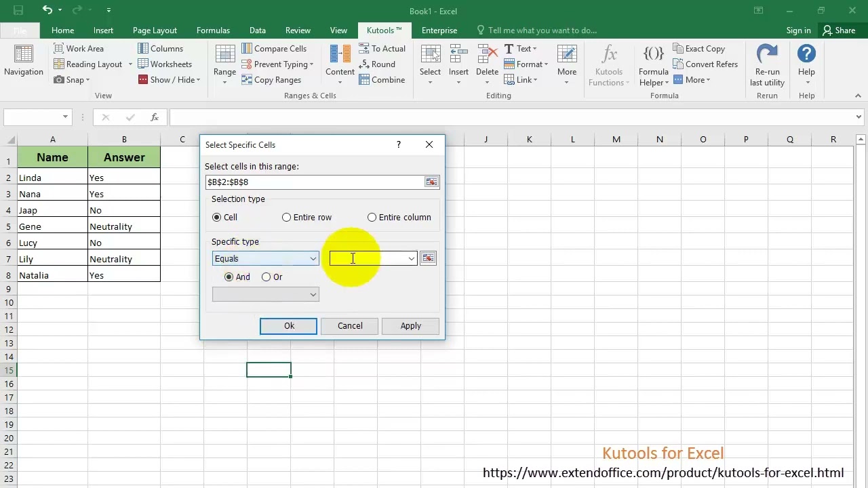Launch Compare Cells
This screenshot has width=868, height=488.
point(274,49)
